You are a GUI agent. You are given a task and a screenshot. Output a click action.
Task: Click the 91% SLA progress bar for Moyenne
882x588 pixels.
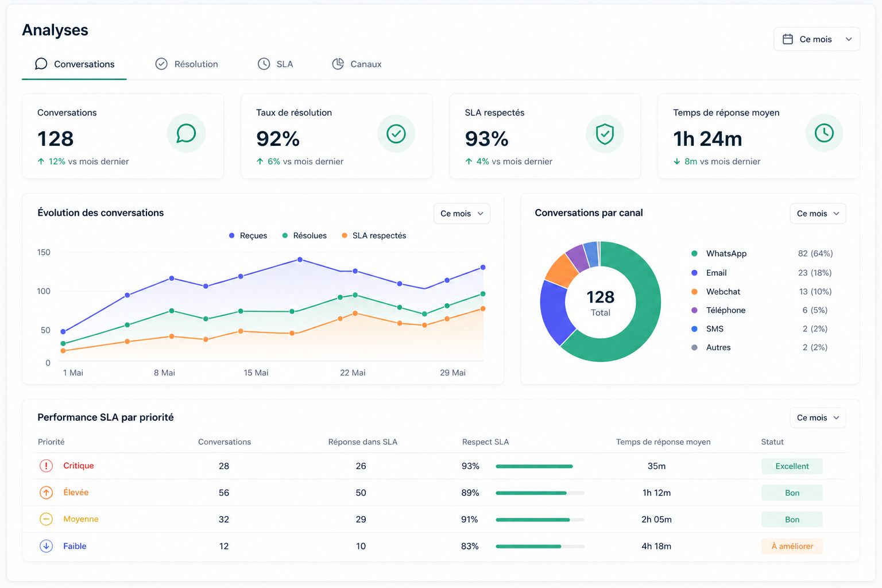click(x=540, y=520)
